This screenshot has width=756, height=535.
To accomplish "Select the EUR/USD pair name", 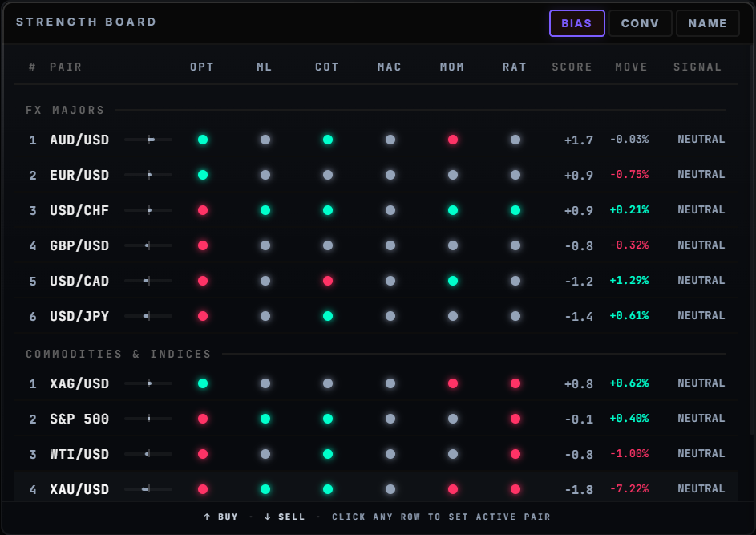I will pos(79,175).
